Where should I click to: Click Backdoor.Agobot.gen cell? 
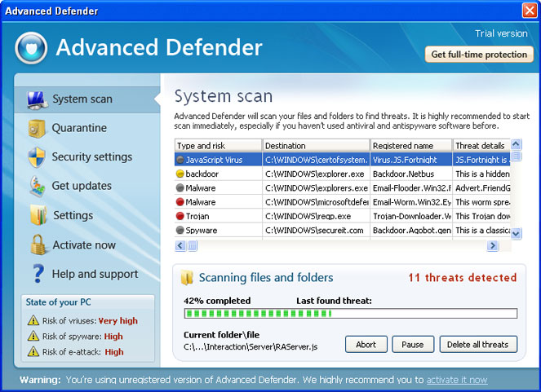411,230
